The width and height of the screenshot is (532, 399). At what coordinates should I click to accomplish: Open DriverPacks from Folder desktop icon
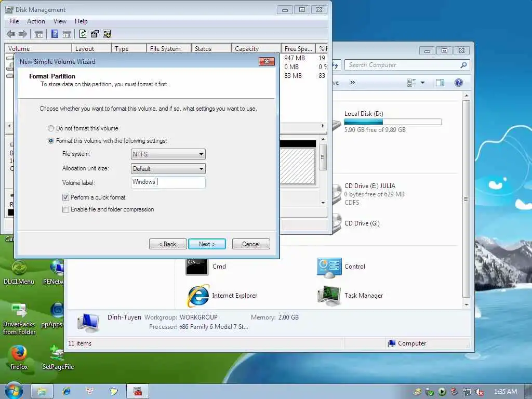tap(19, 319)
